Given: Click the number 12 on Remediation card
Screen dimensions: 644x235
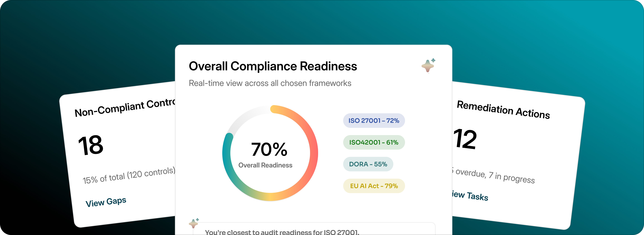Looking at the screenshot, I should click(x=465, y=139).
